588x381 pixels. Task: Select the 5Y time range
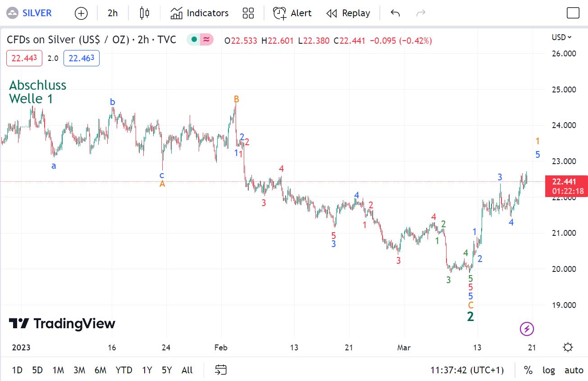(167, 370)
